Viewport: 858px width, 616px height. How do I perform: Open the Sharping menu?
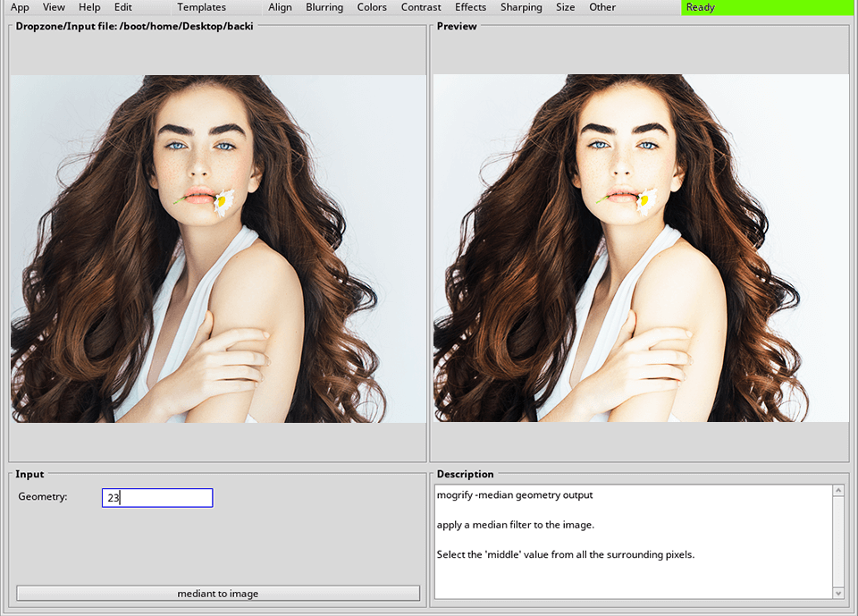point(521,7)
